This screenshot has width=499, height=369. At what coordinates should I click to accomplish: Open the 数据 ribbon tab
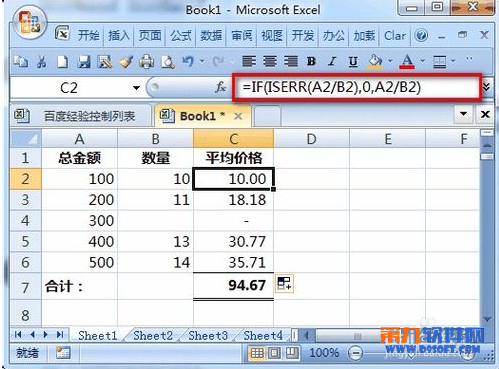point(211,35)
